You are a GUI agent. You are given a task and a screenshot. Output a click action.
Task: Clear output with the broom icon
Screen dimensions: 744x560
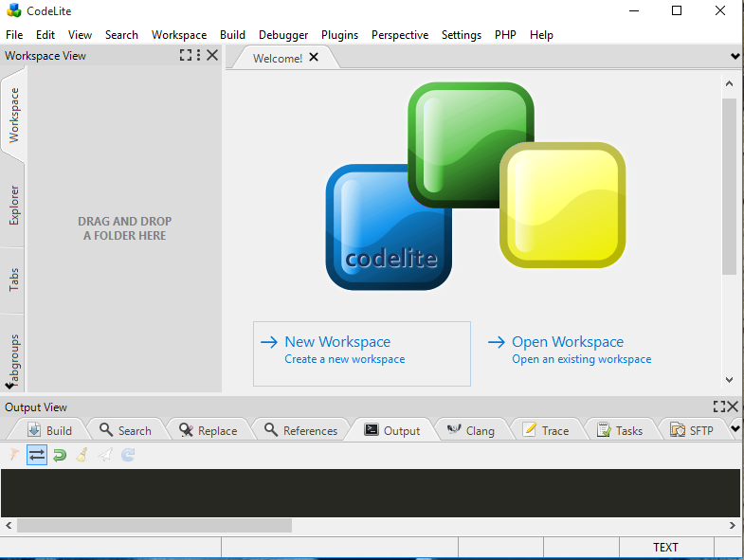[x=82, y=455]
